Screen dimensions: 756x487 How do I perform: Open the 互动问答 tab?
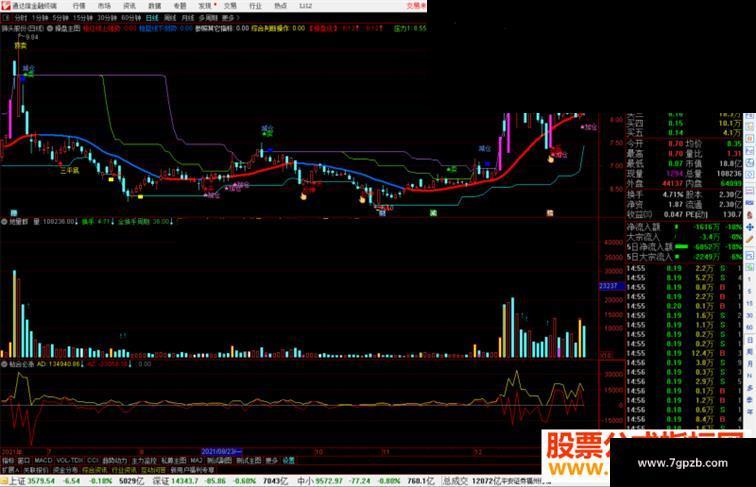[153, 470]
